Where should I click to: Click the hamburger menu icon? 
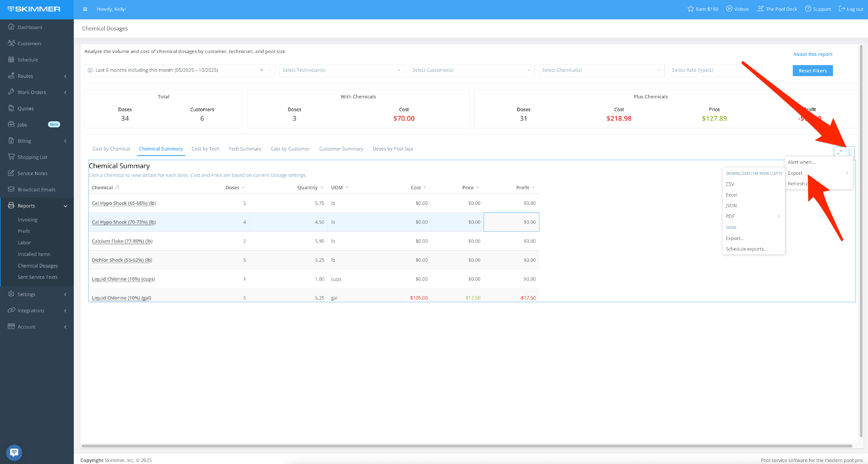pos(85,9)
